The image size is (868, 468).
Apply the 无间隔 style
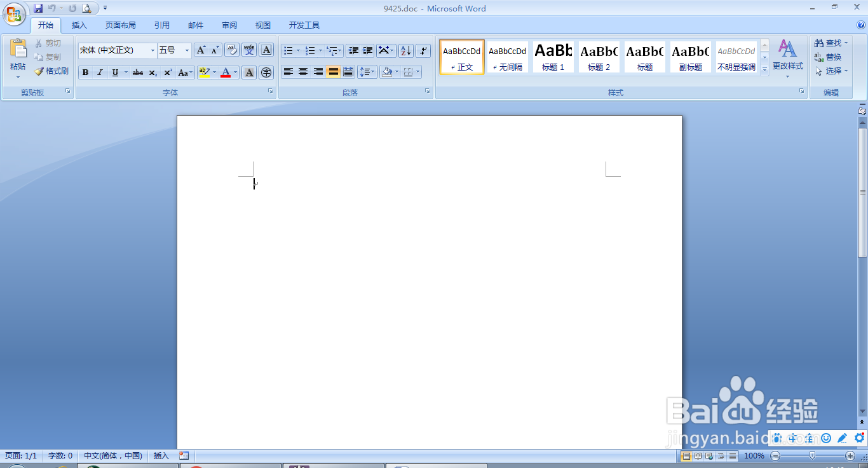tap(508, 57)
